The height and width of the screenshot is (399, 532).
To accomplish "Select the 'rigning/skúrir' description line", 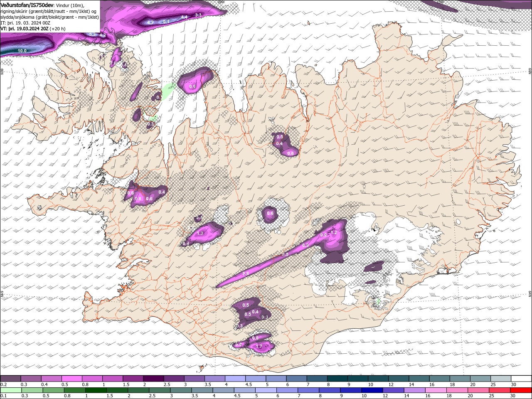I will coord(49,11).
